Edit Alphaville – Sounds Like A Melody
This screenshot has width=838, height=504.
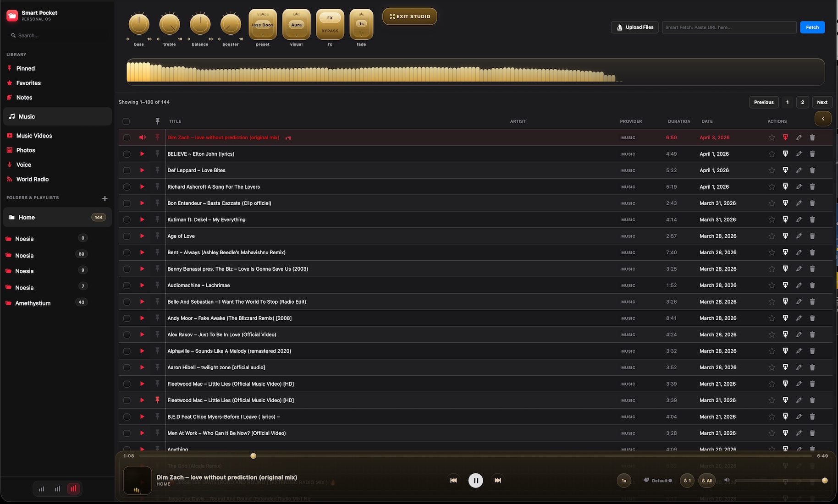pos(799,351)
